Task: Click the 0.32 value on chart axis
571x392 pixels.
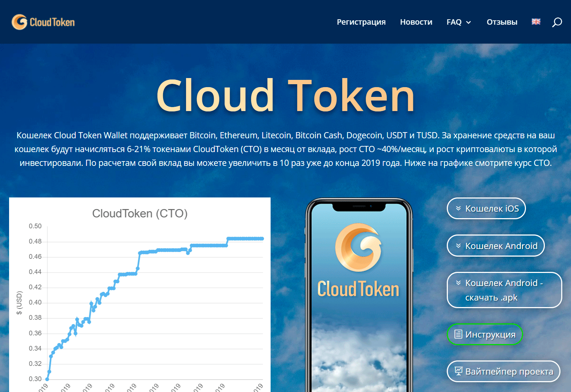Action: coord(35,364)
